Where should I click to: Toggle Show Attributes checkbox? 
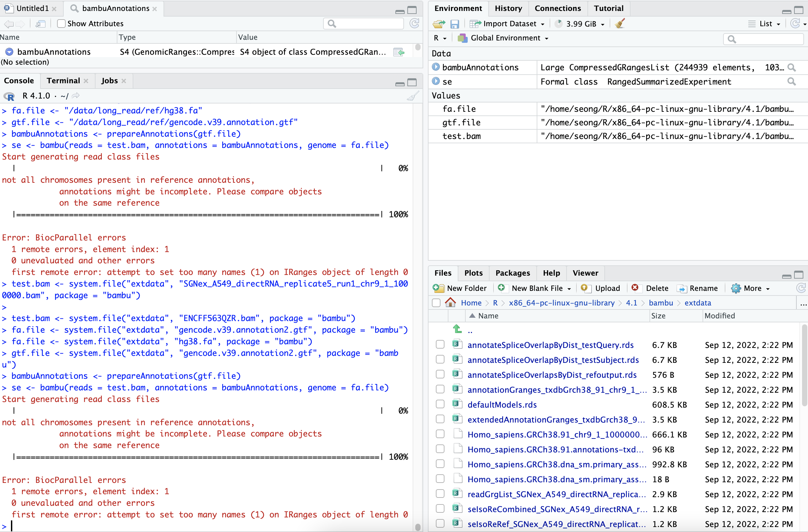pos(61,23)
